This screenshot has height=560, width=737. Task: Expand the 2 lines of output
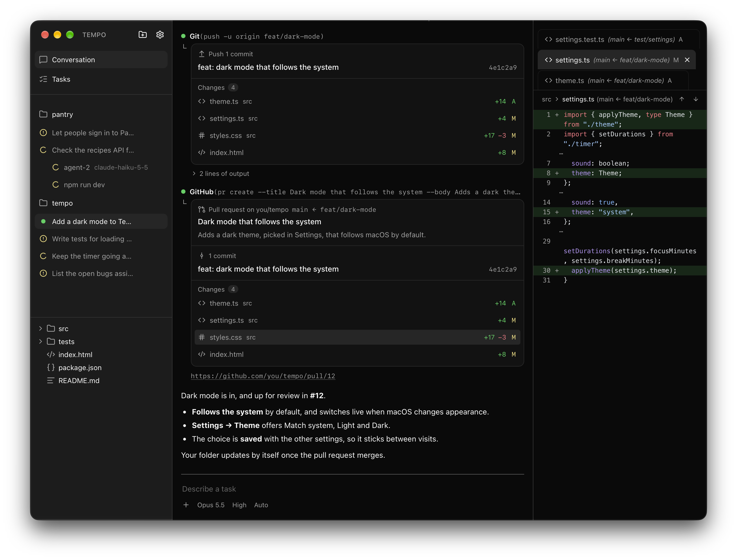(x=221, y=173)
